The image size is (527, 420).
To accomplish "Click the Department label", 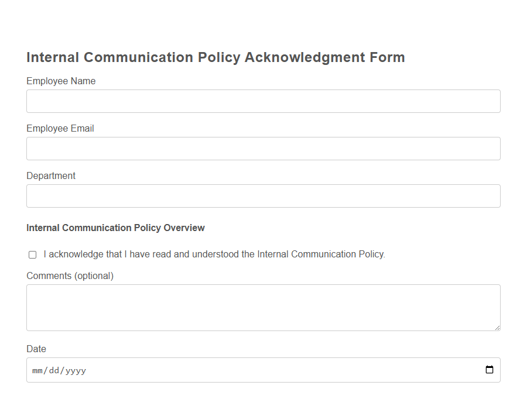I will (50, 175).
